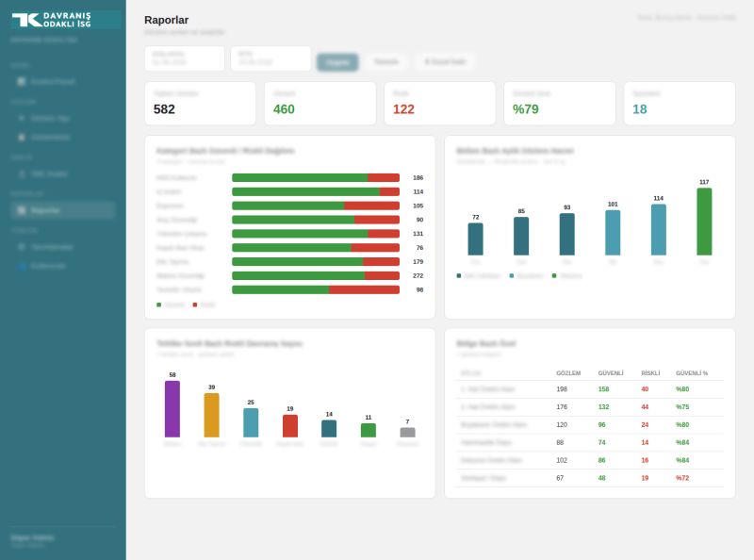Click the green table cell 74
This screenshot has width=754, height=560.
click(x=602, y=442)
